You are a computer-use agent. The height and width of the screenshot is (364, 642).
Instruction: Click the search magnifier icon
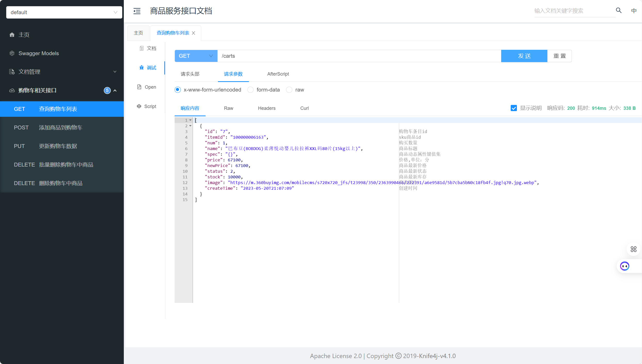[619, 10]
